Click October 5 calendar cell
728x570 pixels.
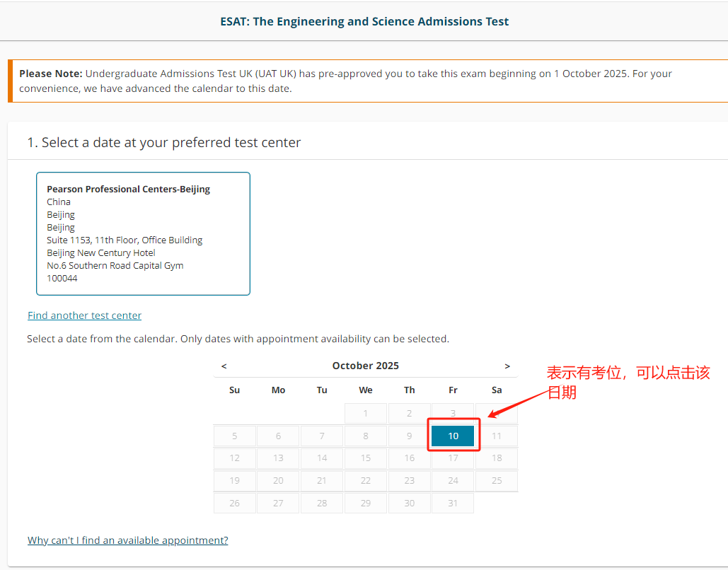click(x=235, y=436)
